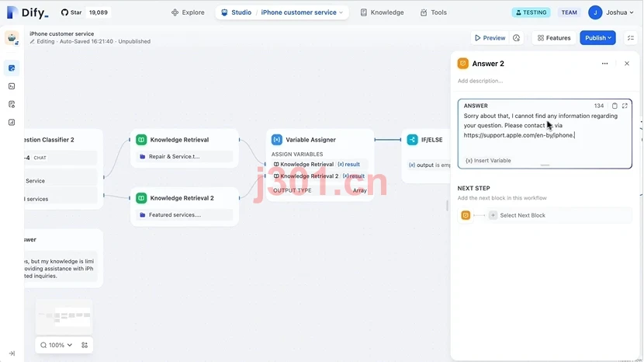Click the Dify logo
644x362 pixels.
[x=28, y=12]
